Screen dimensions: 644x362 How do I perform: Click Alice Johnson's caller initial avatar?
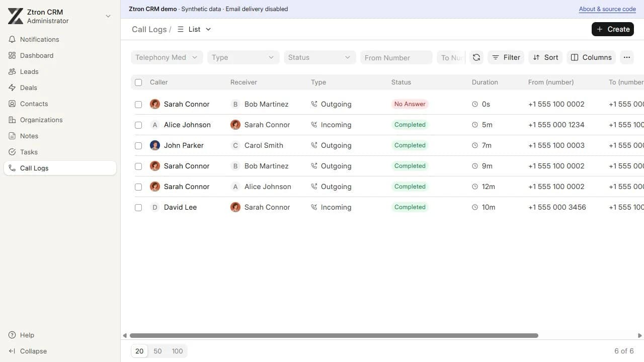click(x=155, y=125)
